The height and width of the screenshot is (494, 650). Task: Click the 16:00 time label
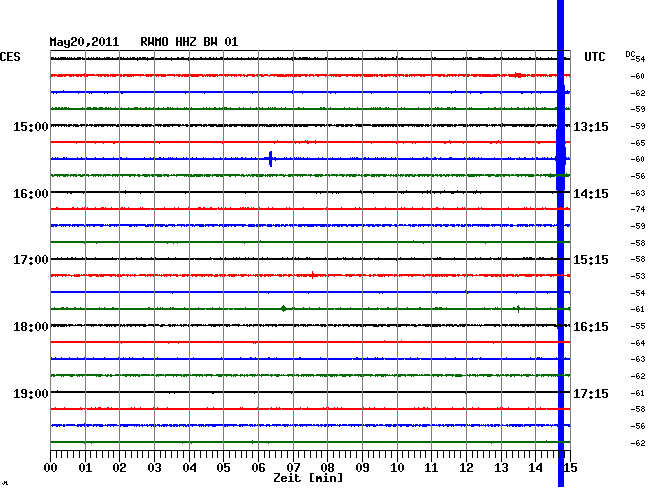click(31, 194)
